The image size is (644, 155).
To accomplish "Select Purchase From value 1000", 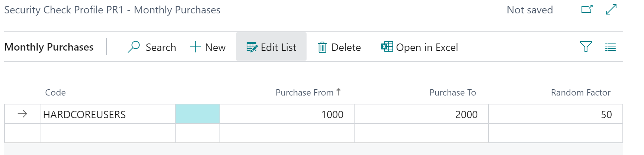I will (332, 114).
